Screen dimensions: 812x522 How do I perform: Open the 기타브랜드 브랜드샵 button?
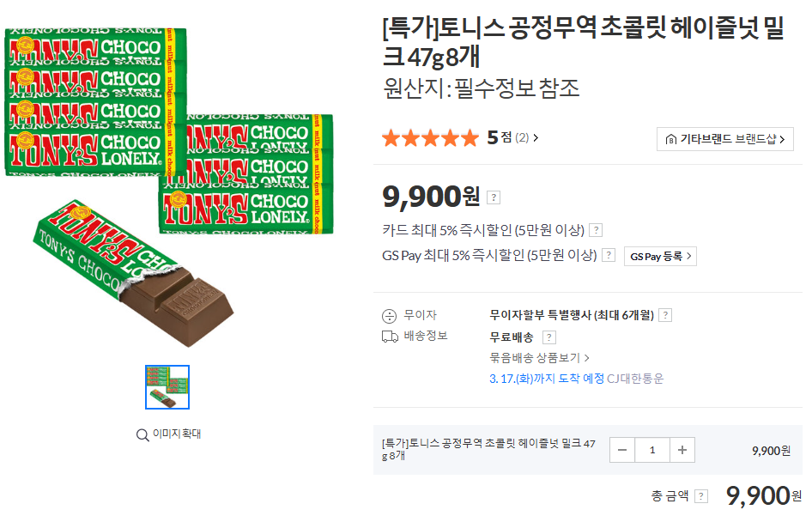click(x=725, y=139)
